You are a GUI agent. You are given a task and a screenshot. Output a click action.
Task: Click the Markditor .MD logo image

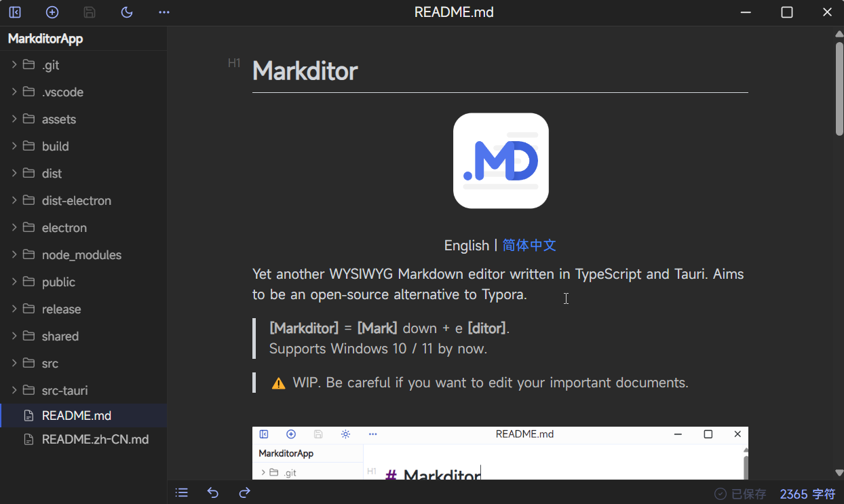(x=501, y=161)
